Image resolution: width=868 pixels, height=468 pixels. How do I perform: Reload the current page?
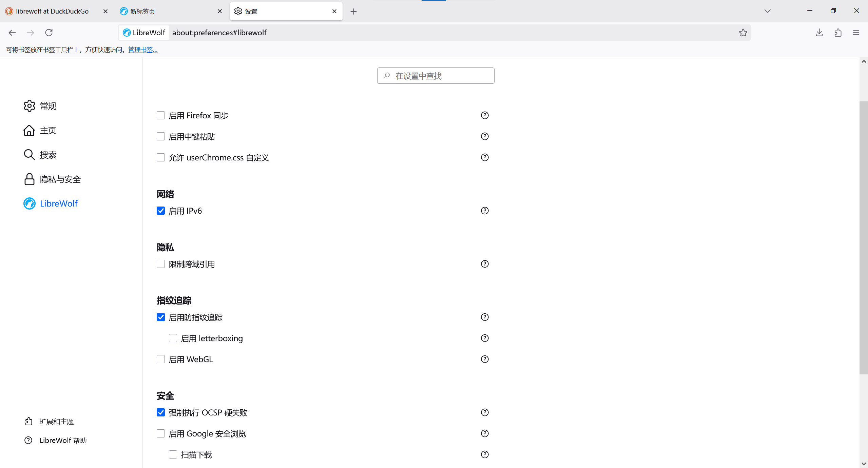[49, 33]
